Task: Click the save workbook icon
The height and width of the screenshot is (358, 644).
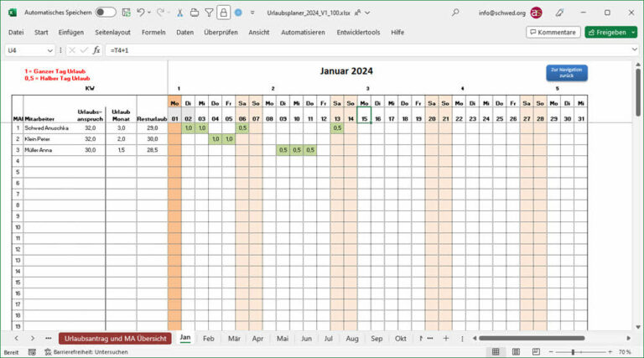Action: coord(127,13)
